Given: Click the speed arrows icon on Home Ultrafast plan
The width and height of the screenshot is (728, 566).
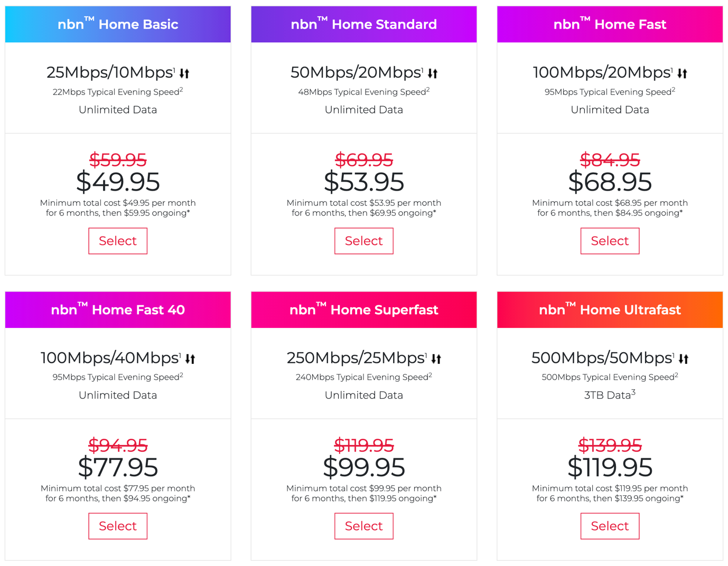Looking at the screenshot, I should click(x=684, y=359).
